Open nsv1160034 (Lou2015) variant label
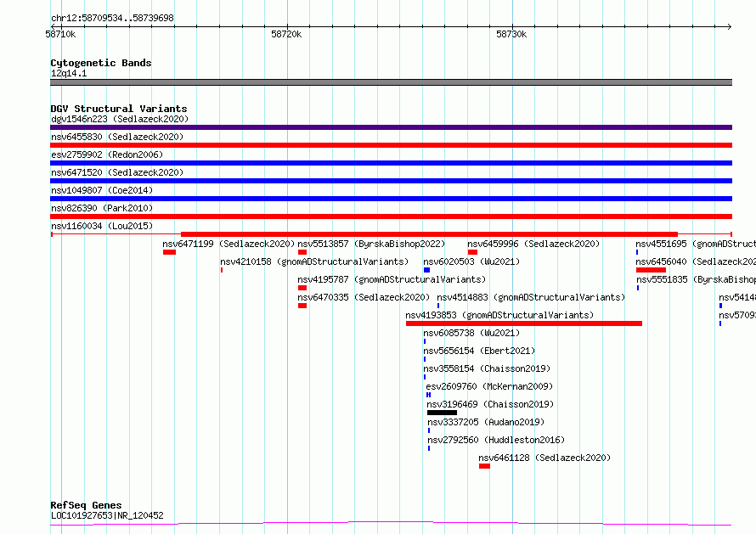 pos(102,226)
